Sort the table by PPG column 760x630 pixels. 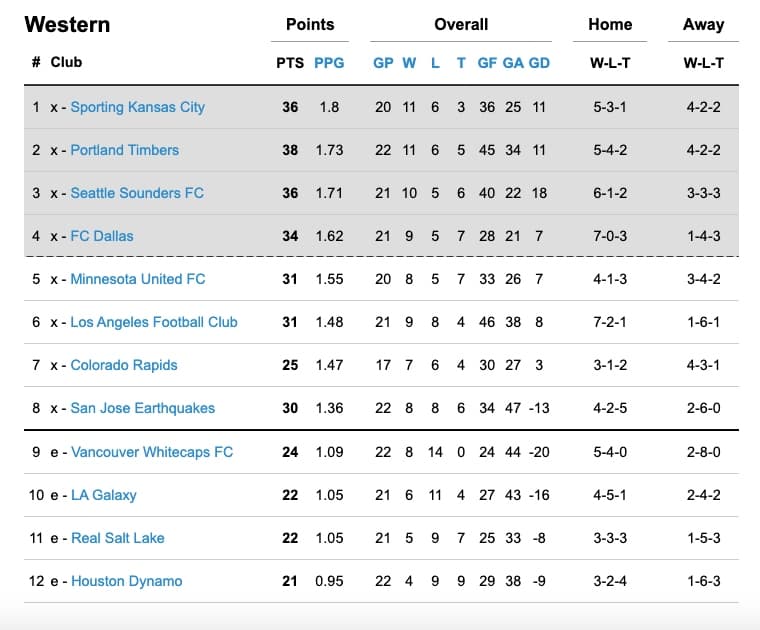(x=329, y=62)
